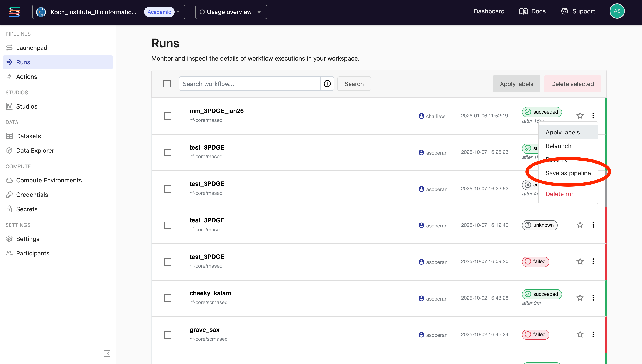
Task: Open Data Explorer from sidebar
Action: click(x=35, y=151)
